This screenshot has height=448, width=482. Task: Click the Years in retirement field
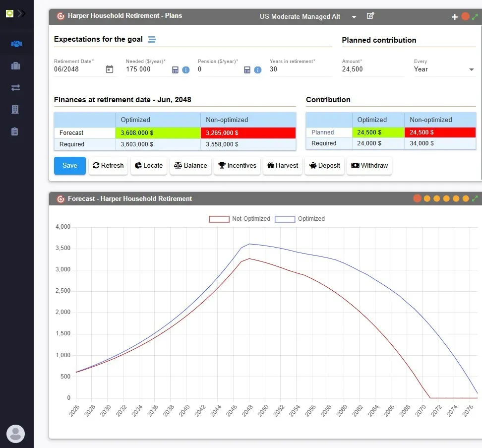(x=300, y=69)
